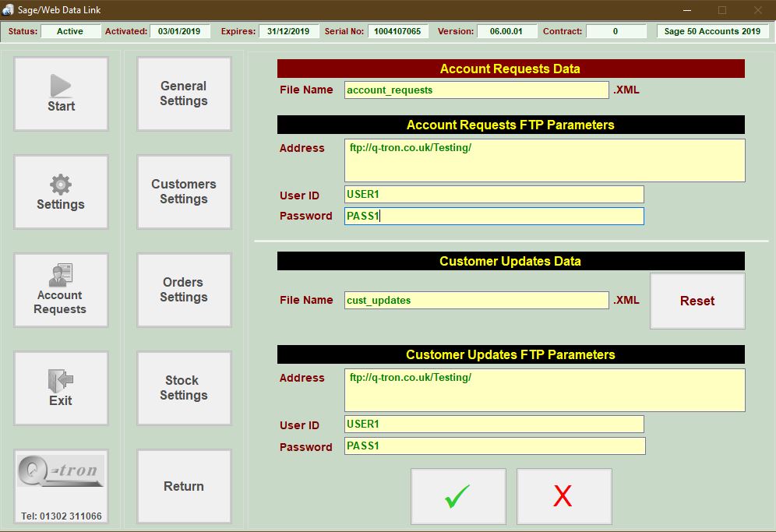Open Orders Settings
The width and height of the screenshot is (776, 532).
click(x=184, y=290)
